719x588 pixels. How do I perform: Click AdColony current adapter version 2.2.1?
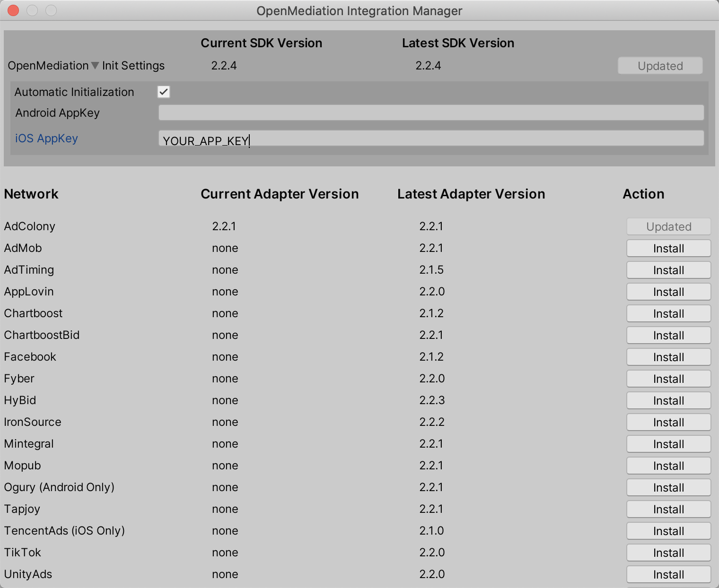tap(224, 226)
